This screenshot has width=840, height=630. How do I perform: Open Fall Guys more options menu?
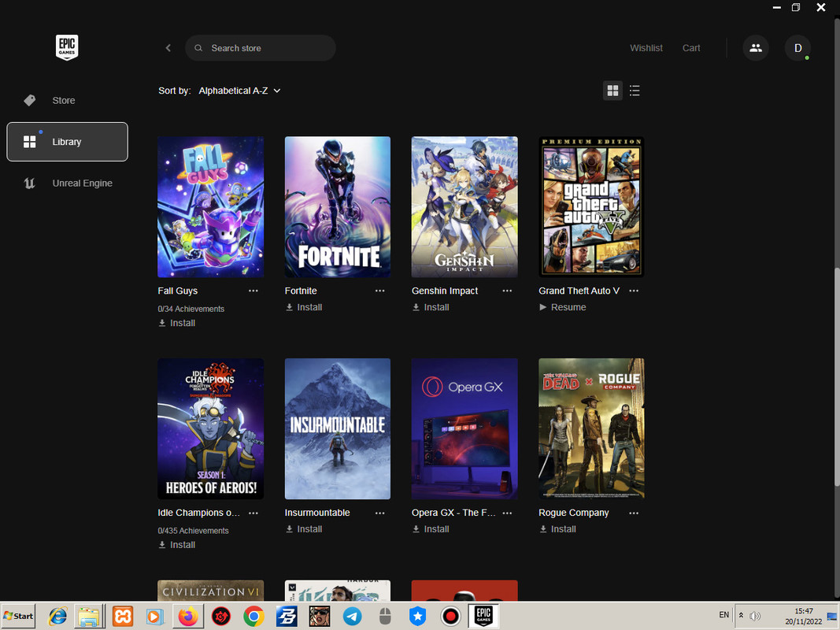pyautogui.click(x=253, y=291)
